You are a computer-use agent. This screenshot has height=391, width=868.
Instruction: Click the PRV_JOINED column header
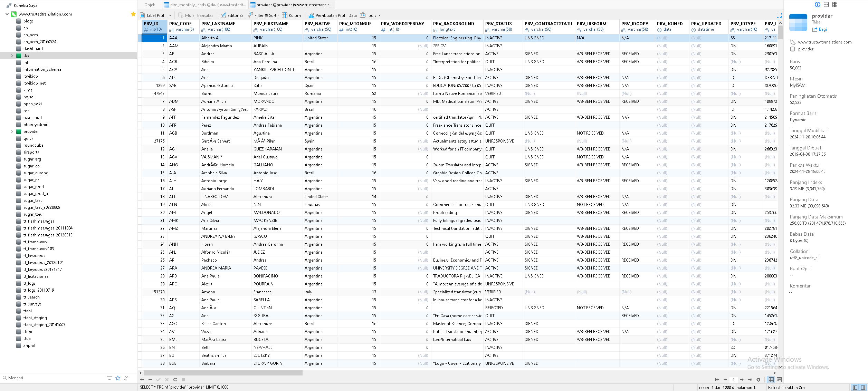[x=672, y=27]
